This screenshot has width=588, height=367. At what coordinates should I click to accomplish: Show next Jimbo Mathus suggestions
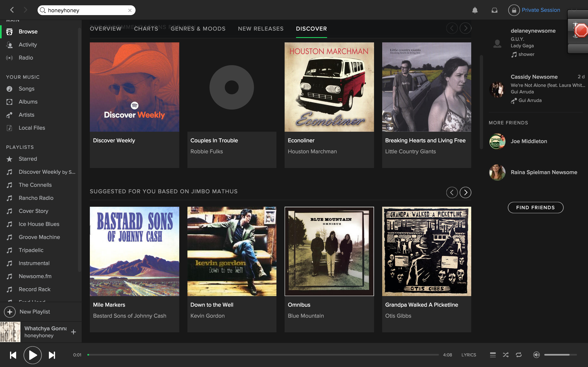465,192
